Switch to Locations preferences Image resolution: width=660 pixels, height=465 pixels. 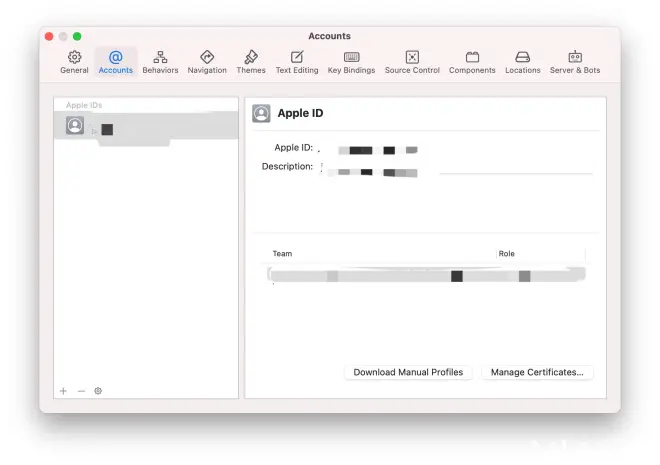(523, 62)
